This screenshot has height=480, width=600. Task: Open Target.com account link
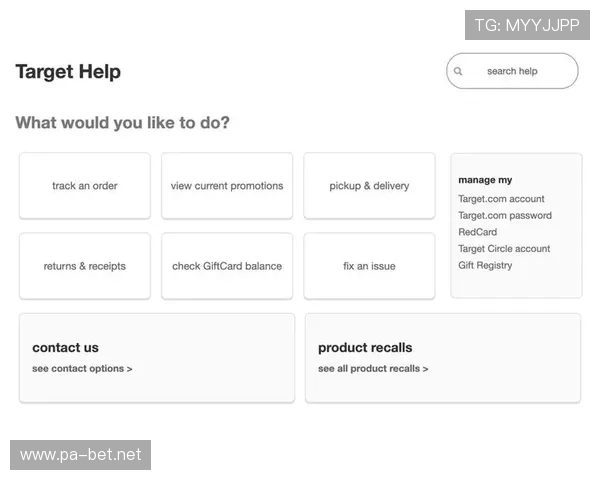(501, 199)
